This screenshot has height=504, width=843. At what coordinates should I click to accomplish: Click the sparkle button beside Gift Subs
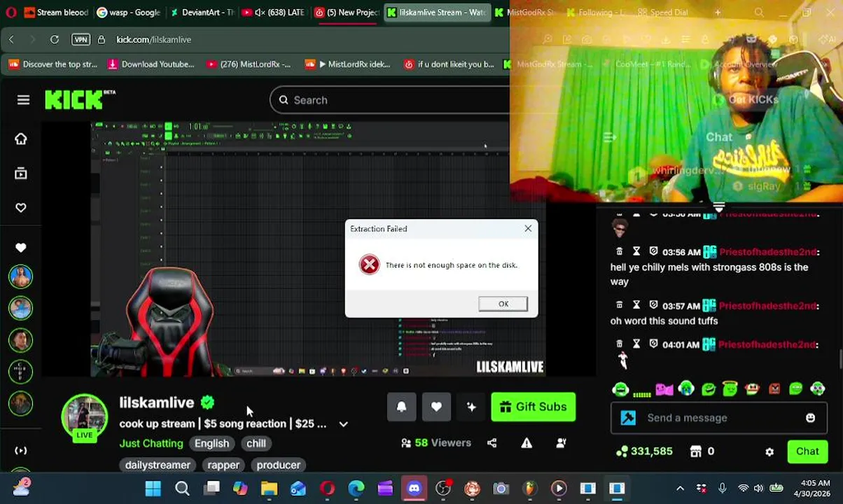471,407
